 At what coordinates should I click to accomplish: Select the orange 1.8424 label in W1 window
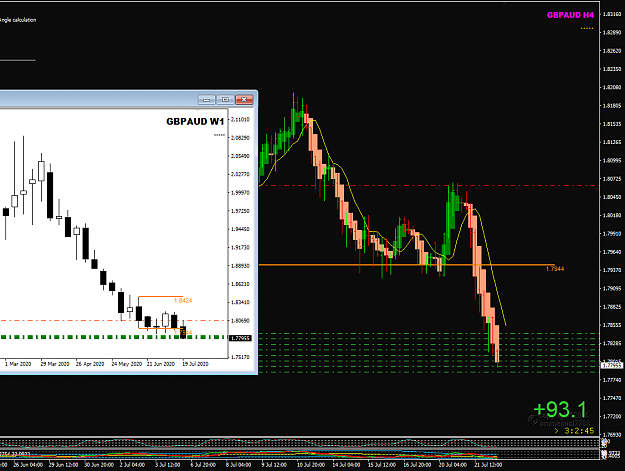click(183, 300)
